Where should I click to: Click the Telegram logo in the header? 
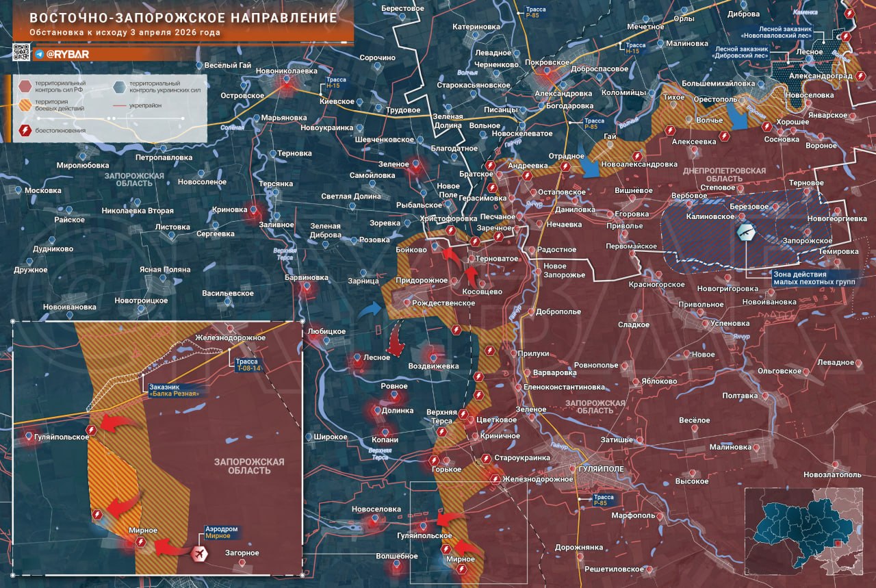point(40,53)
